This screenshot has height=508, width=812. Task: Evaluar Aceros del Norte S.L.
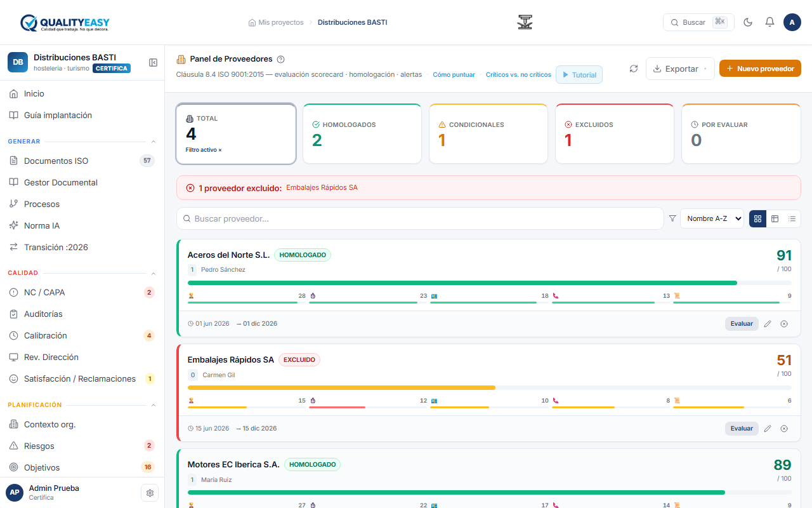click(x=742, y=324)
